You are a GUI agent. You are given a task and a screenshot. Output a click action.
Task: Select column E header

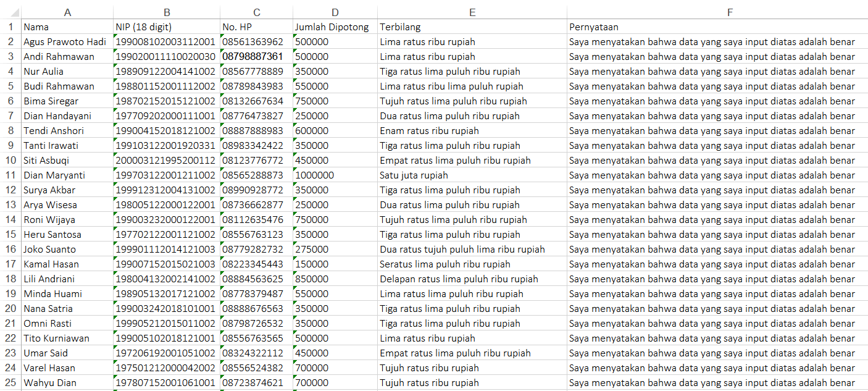(x=472, y=12)
